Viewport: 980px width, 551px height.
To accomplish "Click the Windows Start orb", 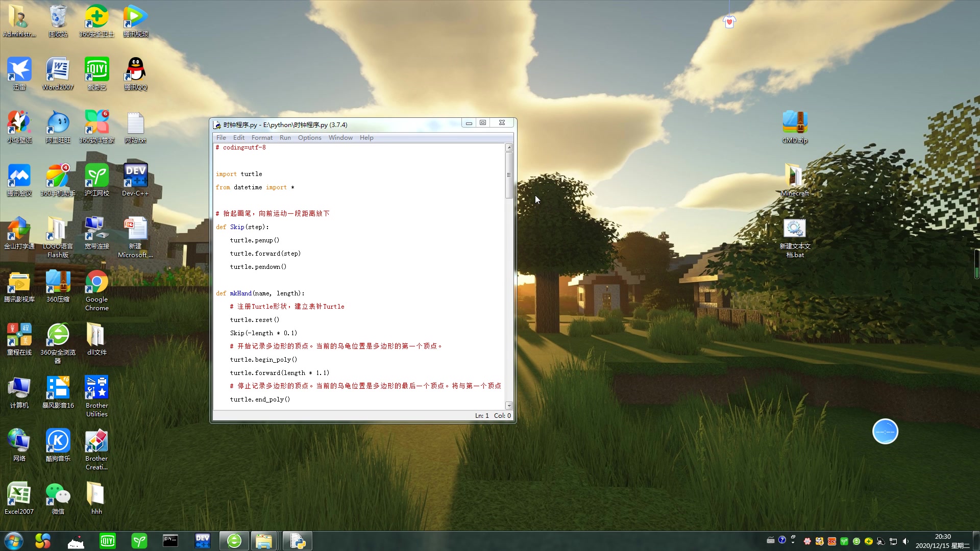I will [14, 541].
